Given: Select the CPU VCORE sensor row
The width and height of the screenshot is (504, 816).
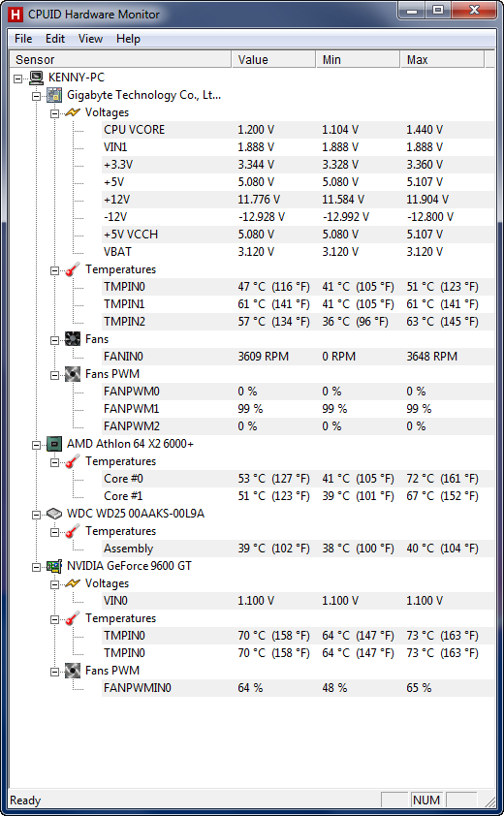Looking at the screenshot, I should point(298,130).
